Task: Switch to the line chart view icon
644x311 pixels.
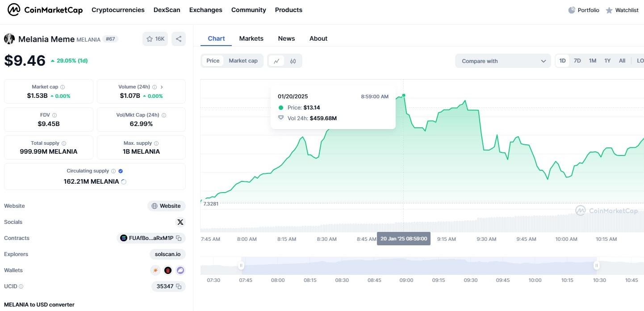Action: click(x=276, y=61)
